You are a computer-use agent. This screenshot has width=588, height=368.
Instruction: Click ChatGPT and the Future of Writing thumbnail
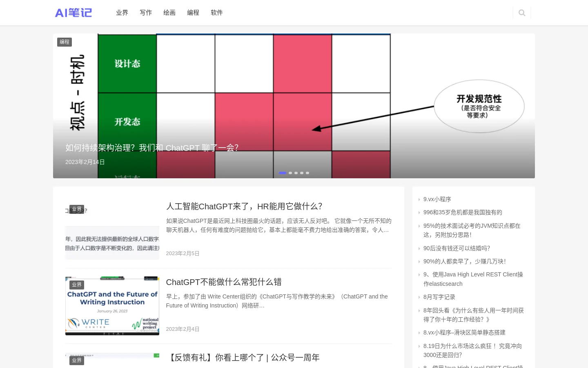pyautogui.click(x=112, y=306)
